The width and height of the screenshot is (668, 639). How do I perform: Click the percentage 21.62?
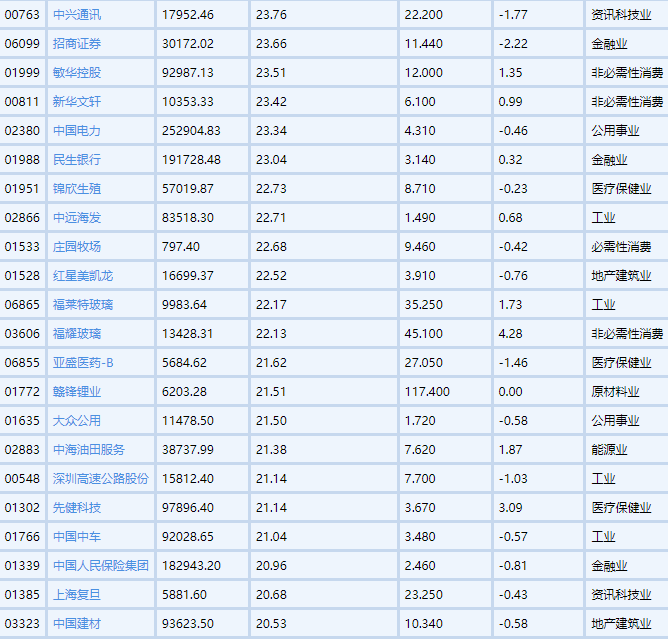[x=271, y=363]
